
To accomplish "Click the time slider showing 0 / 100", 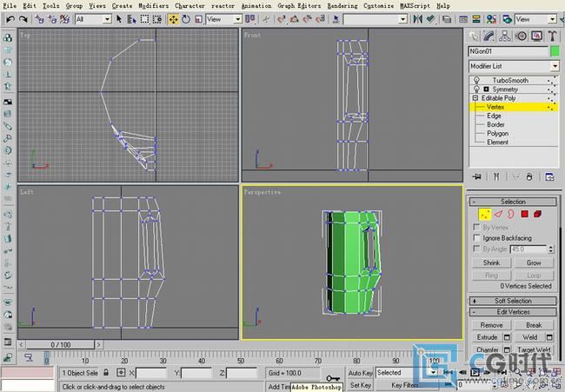I will point(60,345).
